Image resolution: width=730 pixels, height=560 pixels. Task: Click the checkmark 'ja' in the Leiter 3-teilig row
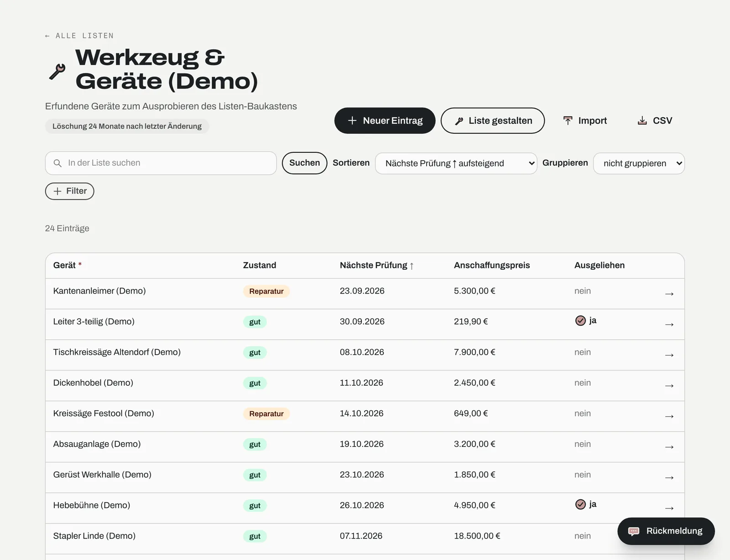click(586, 320)
